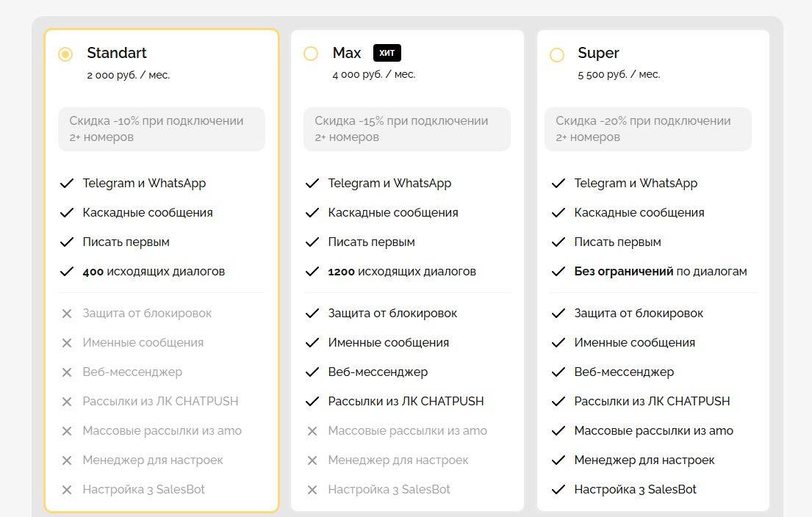Click the Скидка -10% discount notice

[x=162, y=129]
